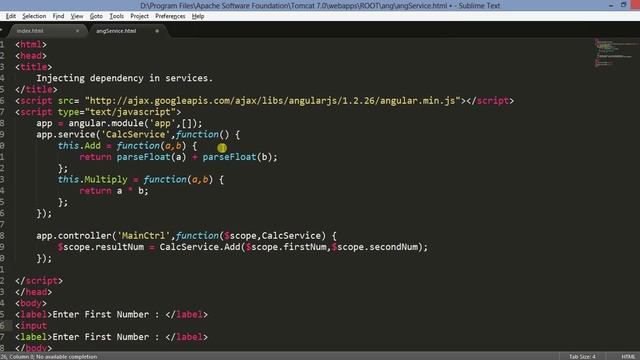Close the index.html tab
This screenshot has height=360, width=640.
(78, 31)
